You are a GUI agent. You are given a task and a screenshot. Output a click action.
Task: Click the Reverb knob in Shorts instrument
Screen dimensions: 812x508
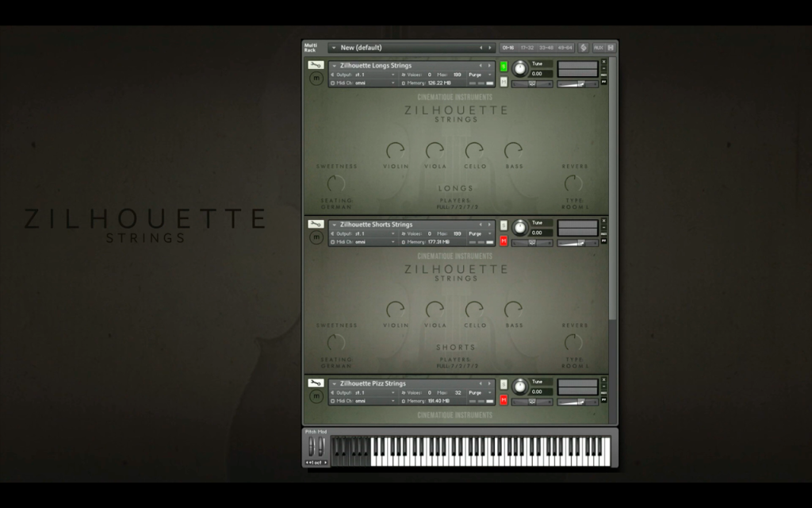[x=573, y=342]
